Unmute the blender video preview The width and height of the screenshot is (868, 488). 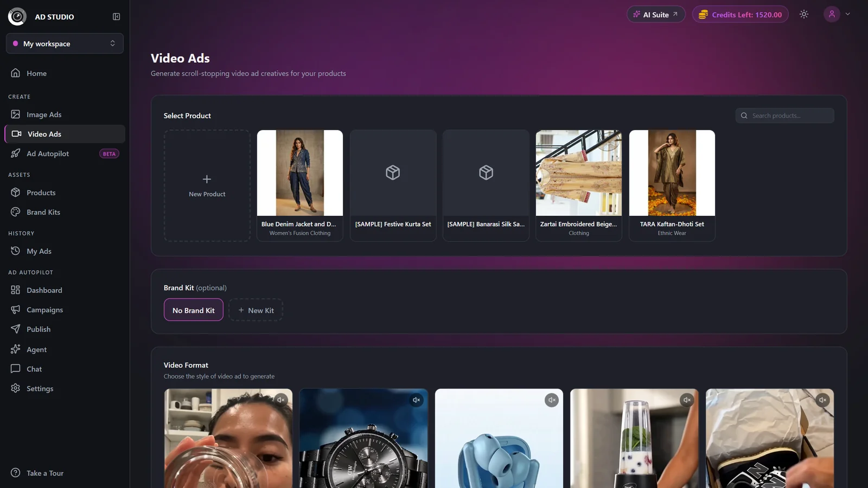[687, 400]
